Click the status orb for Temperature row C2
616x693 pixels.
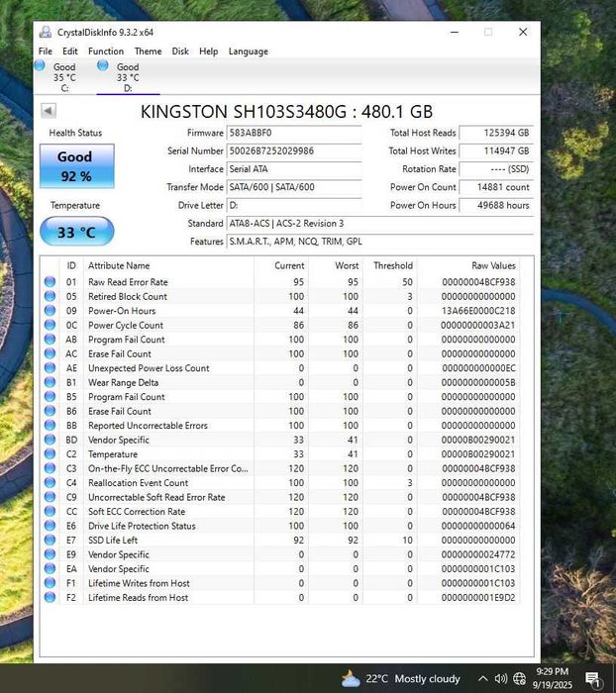pyautogui.click(x=50, y=453)
